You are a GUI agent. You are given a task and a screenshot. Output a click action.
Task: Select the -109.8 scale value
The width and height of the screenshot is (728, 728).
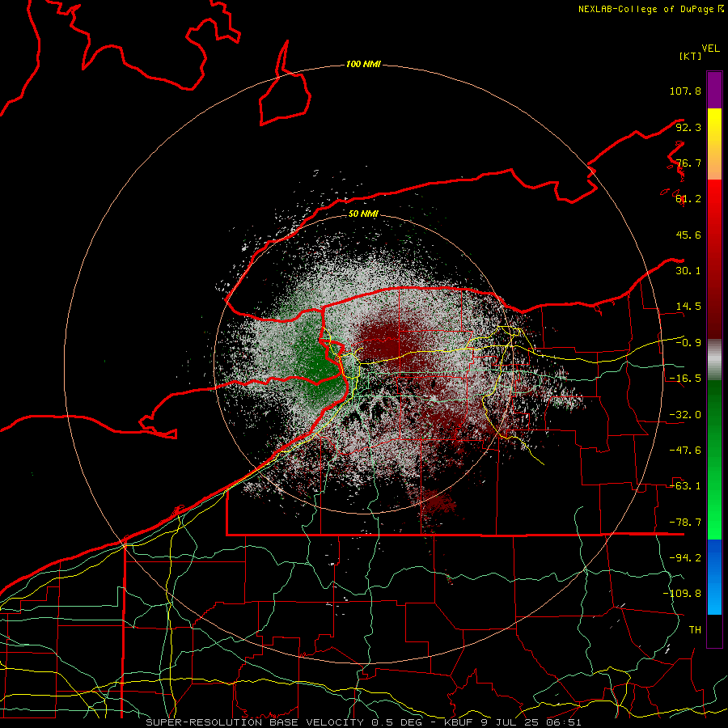(x=682, y=594)
